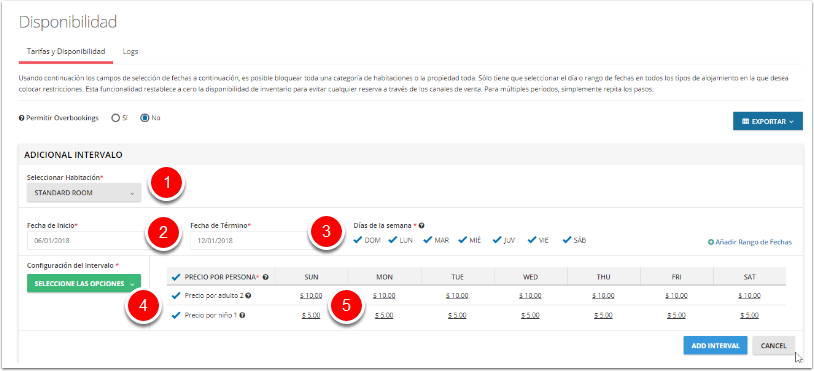814x371 pixels.
Task: Edit adult price $10.00 for TUE
Action: click(x=457, y=296)
